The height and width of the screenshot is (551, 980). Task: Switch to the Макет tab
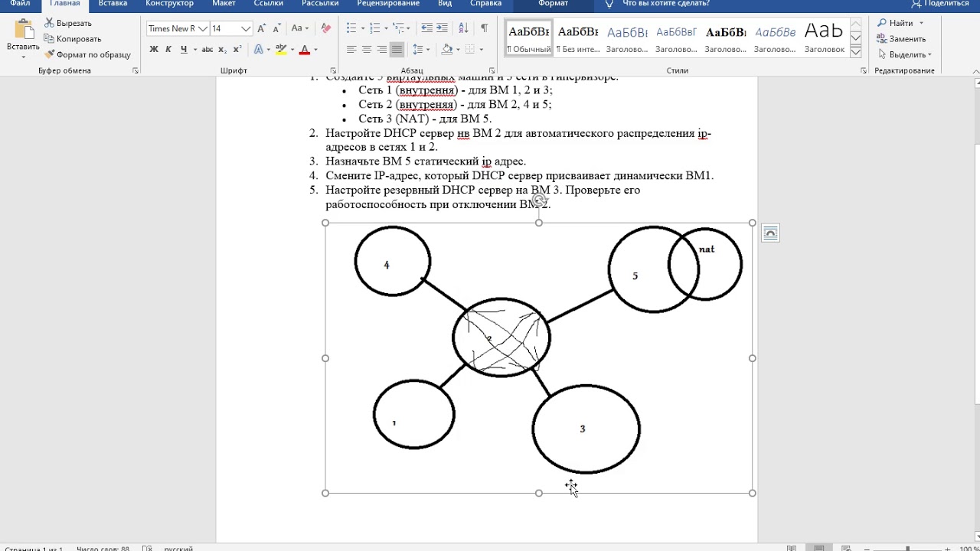click(224, 4)
